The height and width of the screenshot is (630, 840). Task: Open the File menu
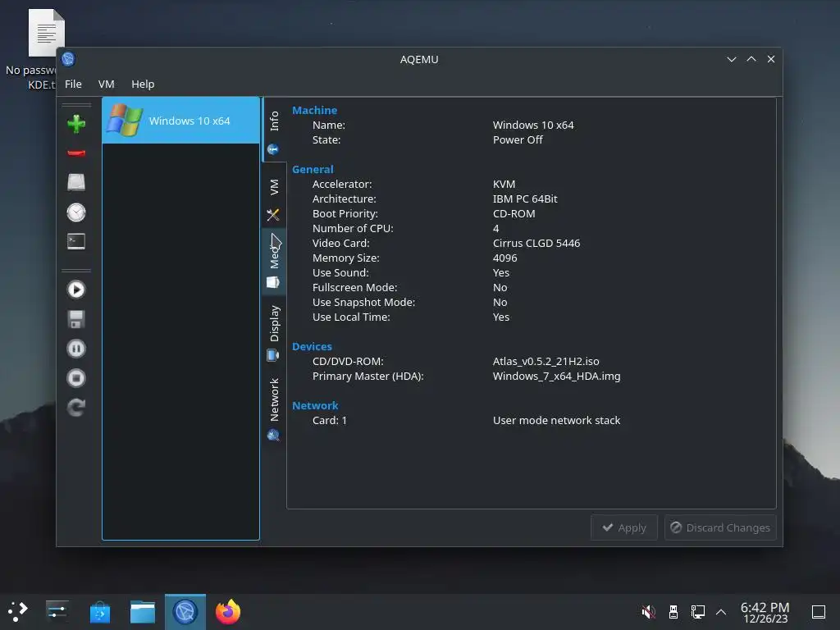coord(73,84)
